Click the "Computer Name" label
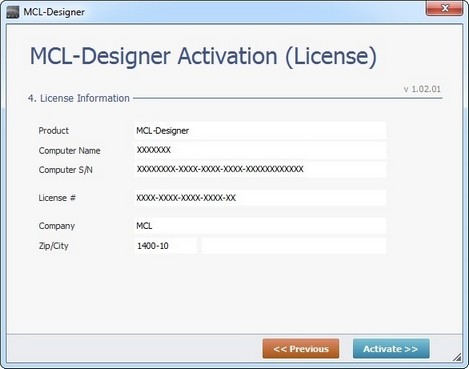Viewport: 469px width, 369px height. (69, 151)
